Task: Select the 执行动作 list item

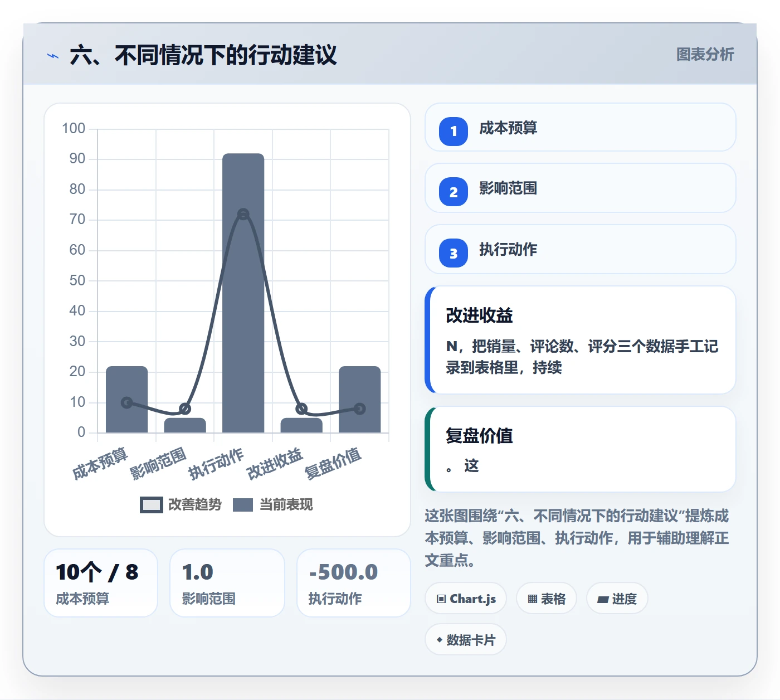Action: click(x=581, y=249)
